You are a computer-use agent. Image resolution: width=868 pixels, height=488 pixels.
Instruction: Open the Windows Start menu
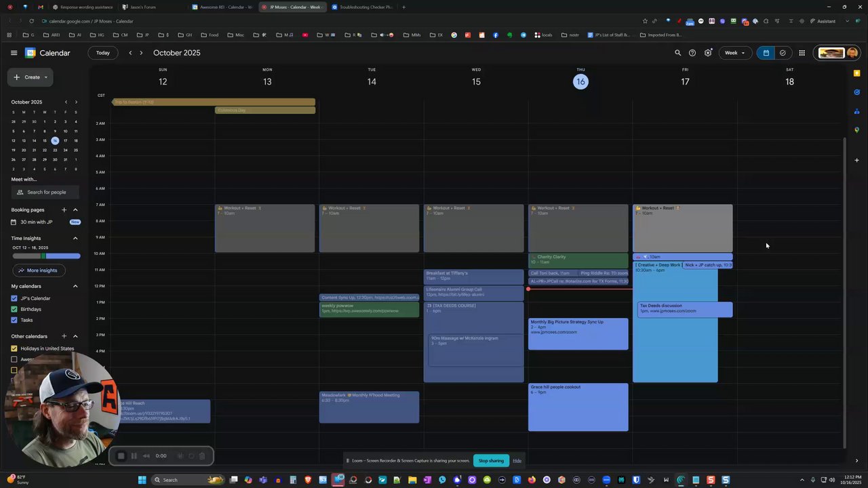pyautogui.click(x=142, y=480)
